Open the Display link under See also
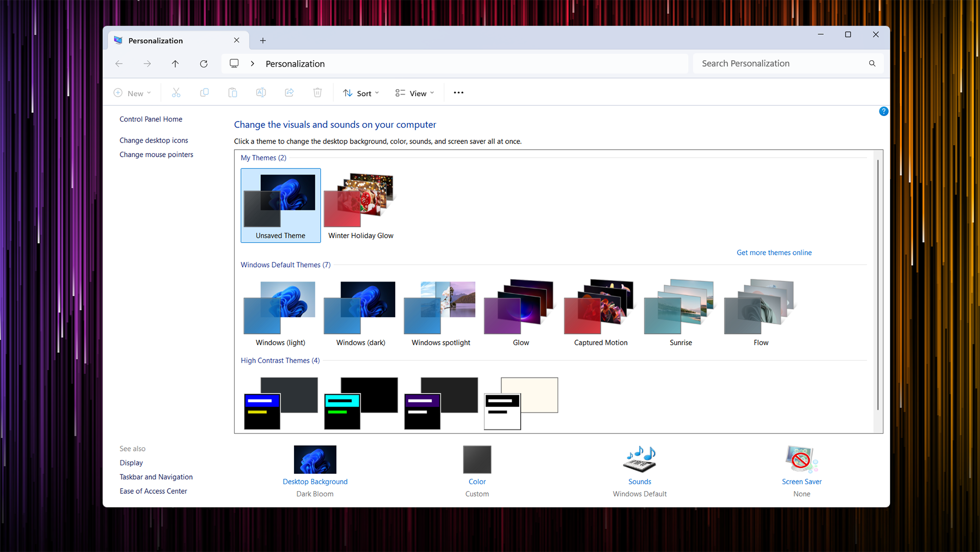This screenshot has width=980, height=552. [131, 463]
